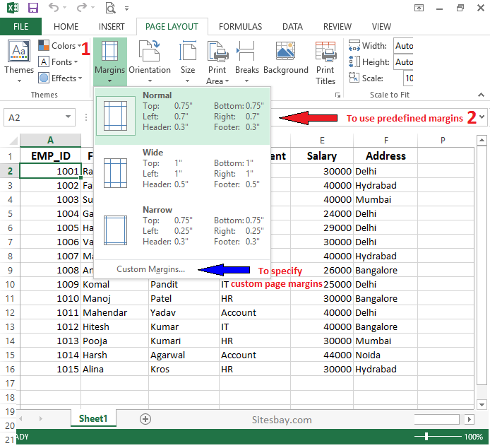Switch to the FORMULAS tab
Screen dimensions: 490x448
tap(240, 27)
